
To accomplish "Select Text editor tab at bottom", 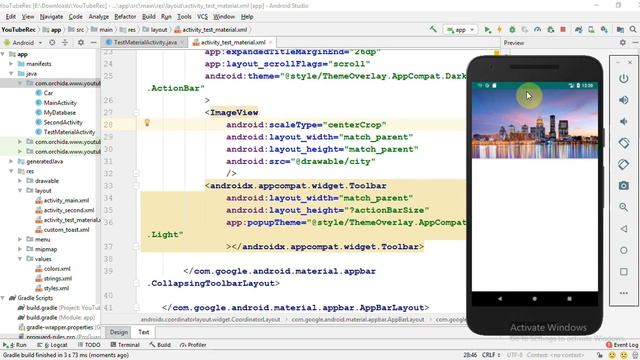I will (x=144, y=332).
